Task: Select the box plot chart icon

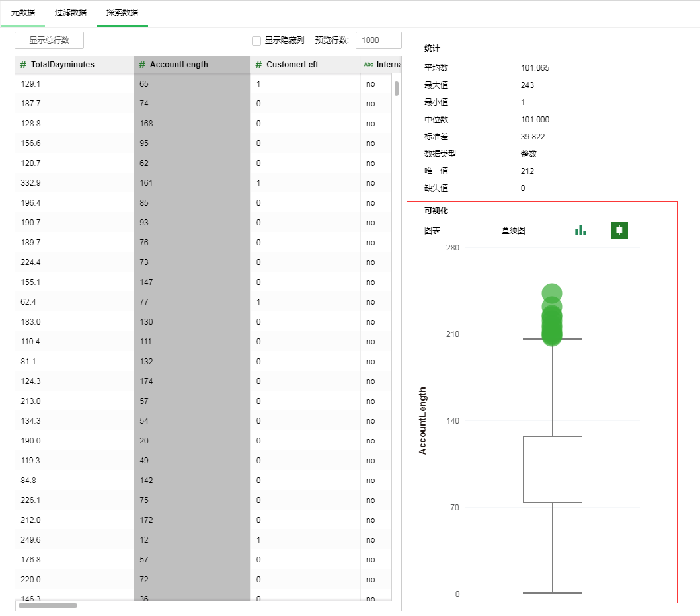Action: click(619, 230)
